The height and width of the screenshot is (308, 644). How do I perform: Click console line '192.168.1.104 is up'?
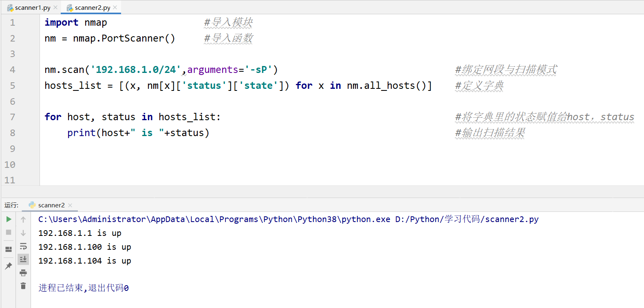[85, 261]
